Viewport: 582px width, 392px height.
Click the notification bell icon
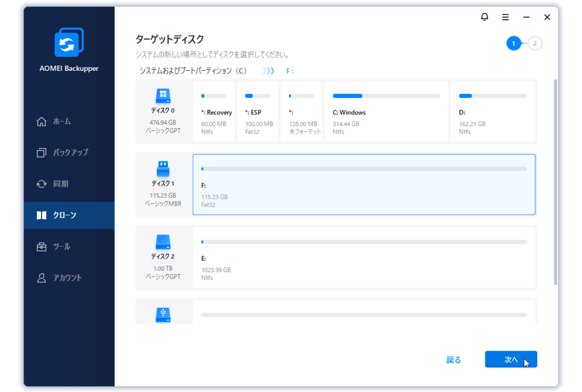[484, 17]
